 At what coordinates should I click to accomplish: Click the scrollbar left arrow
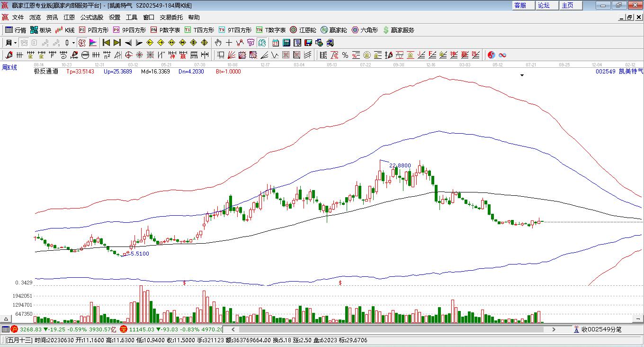click(x=233, y=329)
